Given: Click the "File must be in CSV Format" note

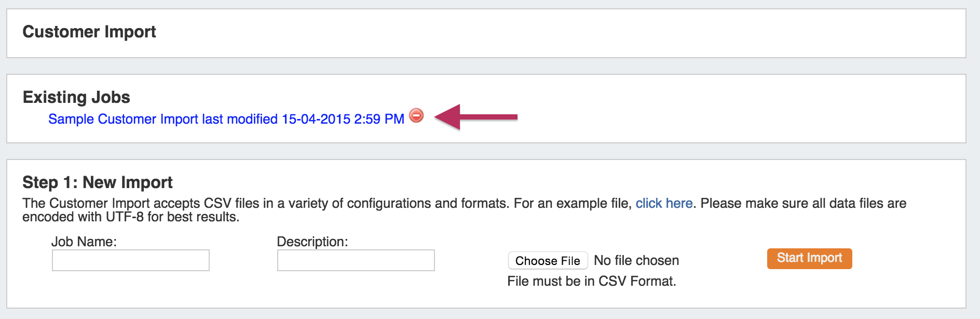Looking at the screenshot, I should [592, 281].
